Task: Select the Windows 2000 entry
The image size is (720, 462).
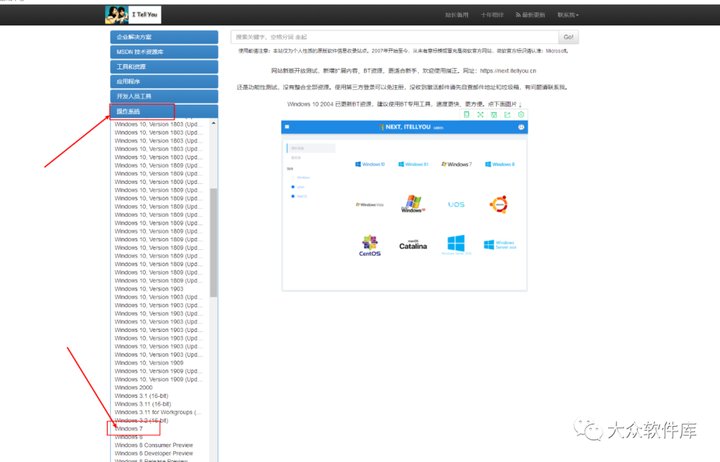Action: 134,388
